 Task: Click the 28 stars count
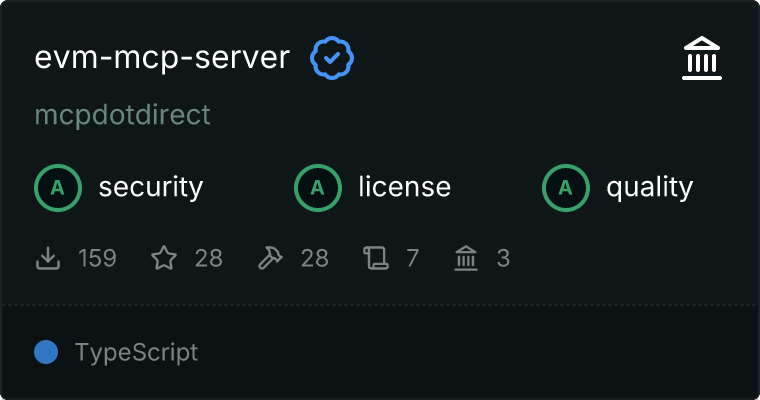coord(208,259)
